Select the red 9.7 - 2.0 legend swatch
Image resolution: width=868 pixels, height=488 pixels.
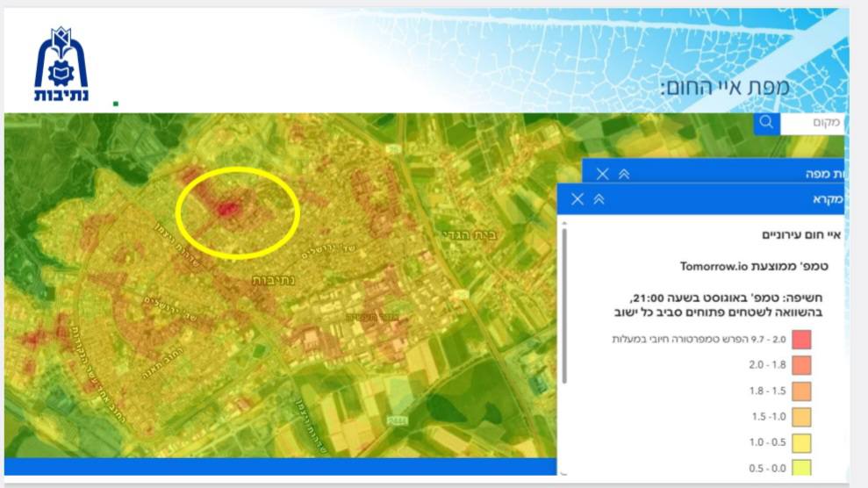click(x=801, y=339)
